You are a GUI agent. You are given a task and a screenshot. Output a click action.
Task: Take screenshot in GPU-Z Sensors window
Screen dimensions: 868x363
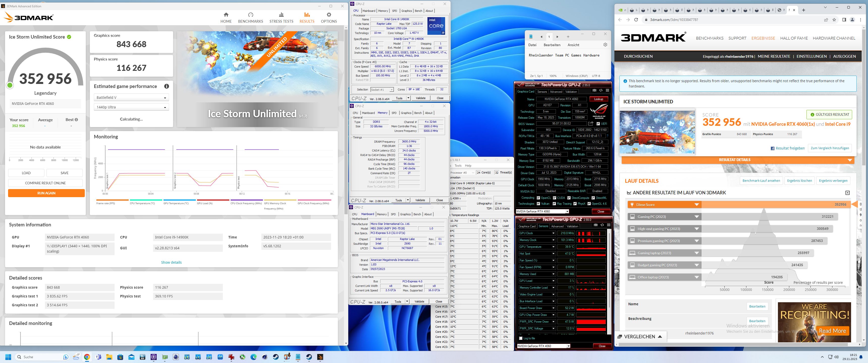pyautogui.click(x=595, y=225)
